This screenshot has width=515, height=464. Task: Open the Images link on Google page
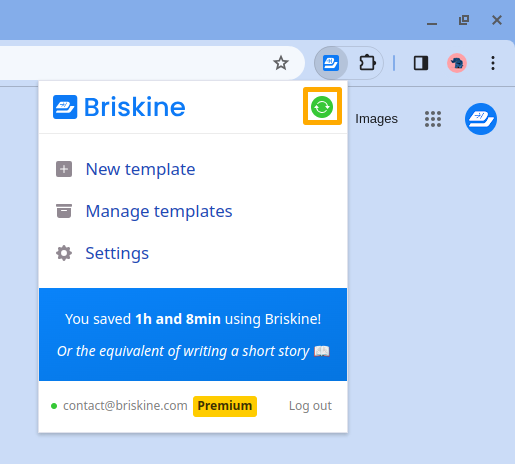point(376,119)
